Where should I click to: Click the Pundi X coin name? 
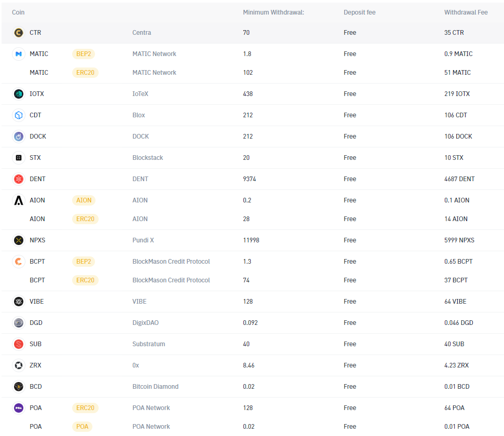pos(143,240)
